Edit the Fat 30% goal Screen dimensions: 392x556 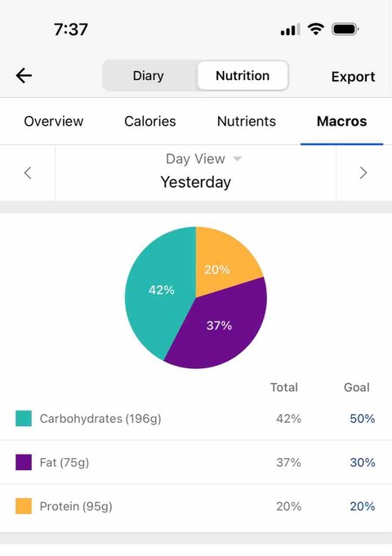coord(363,462)
